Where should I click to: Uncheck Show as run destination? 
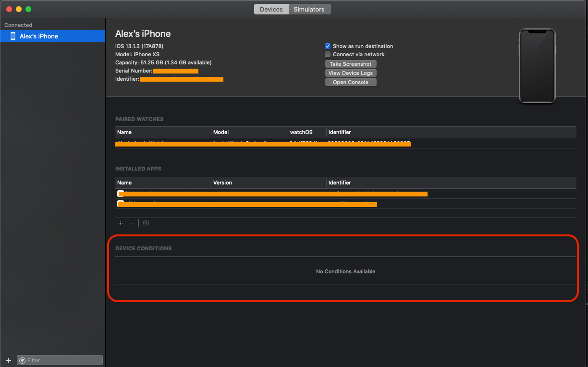[x=328, y=46]
